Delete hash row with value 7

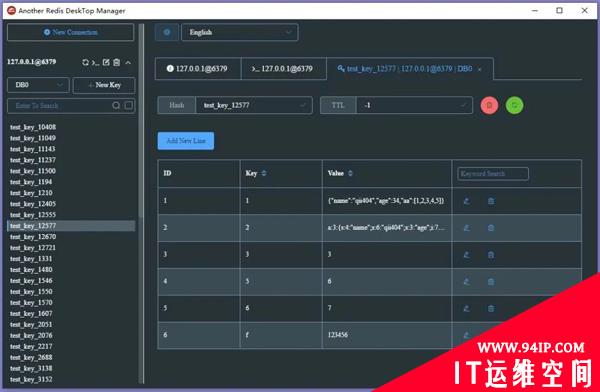coord(491,309)
